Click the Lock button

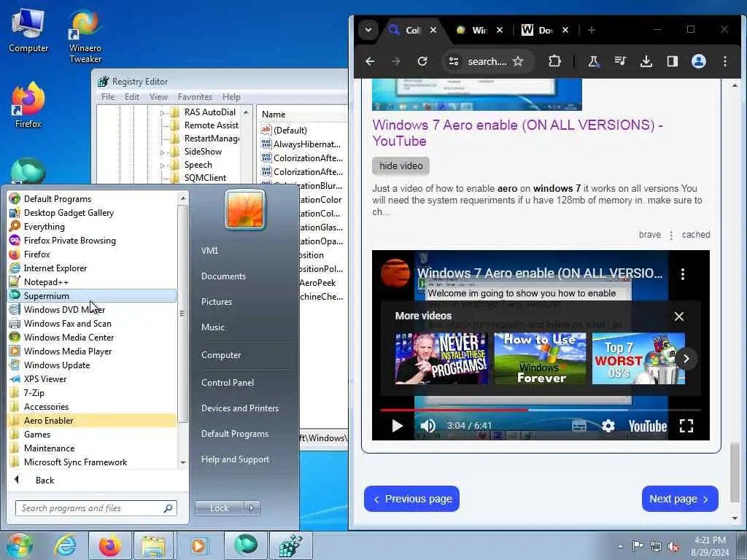(x=219, y=508)
